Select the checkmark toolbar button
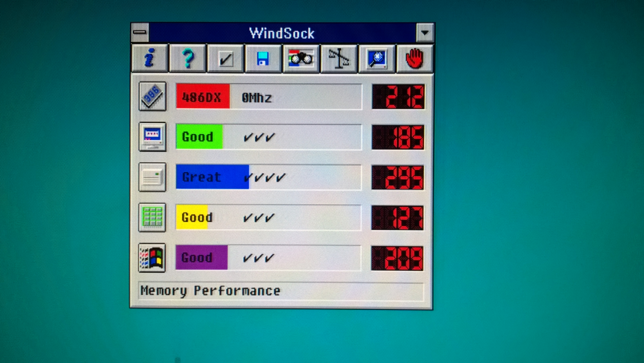Image resolution: width=644 pixels, height=363 pixels. tap(226, 59)
